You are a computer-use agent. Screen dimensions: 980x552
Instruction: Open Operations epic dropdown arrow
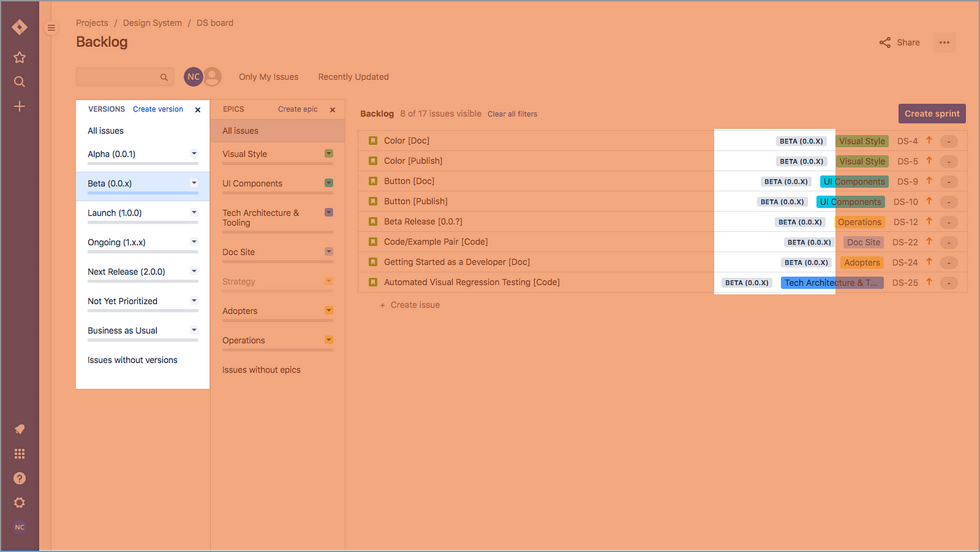(x=329, y=340)
